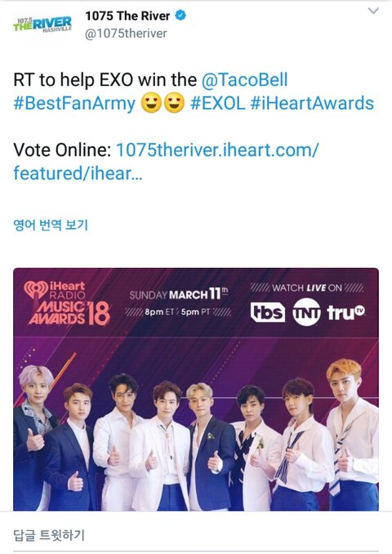Tap the #EXOL hashtag
The width and height of the screenshot is (392, 554).
pyautogui.click(x=217, y=104)
